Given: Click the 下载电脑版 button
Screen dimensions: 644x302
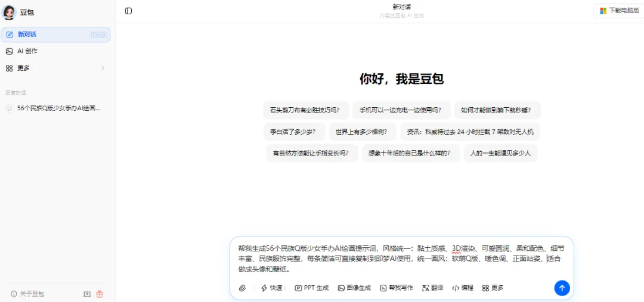Looking at the screenshot, I should coord(620,11).
